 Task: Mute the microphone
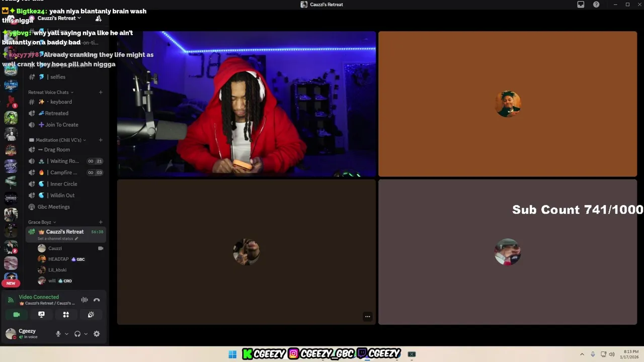pos(58,334)
